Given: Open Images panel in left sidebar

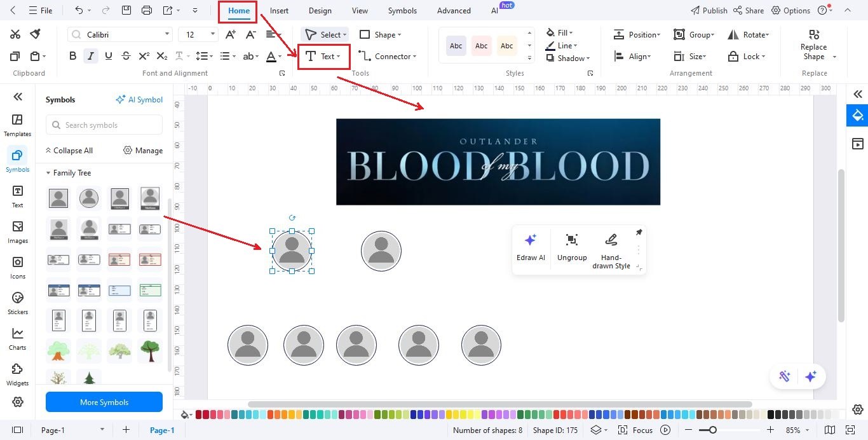Looking at the screenshot, I should click(18, 232).
